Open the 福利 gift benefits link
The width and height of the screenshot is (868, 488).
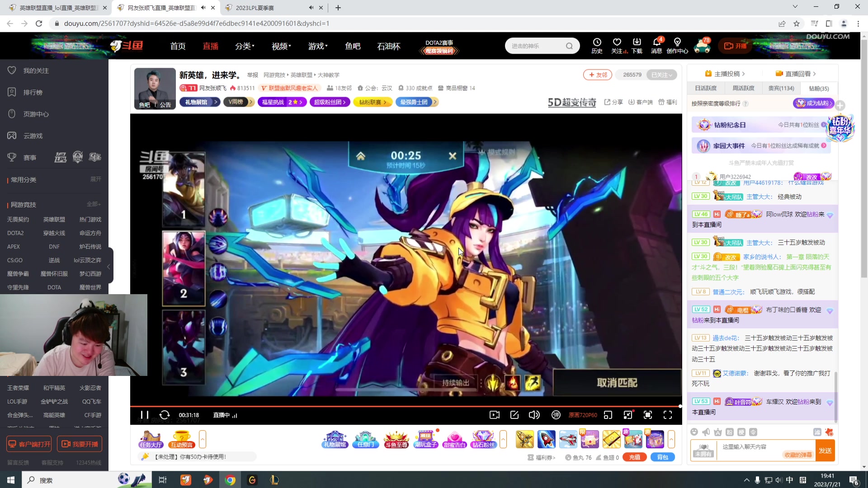click(668, 102)
